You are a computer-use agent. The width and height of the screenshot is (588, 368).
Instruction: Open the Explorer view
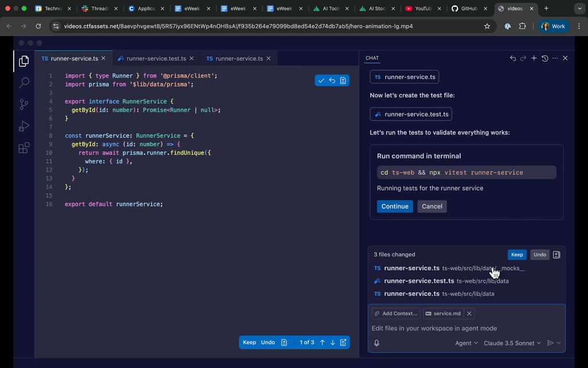[24, 60]
